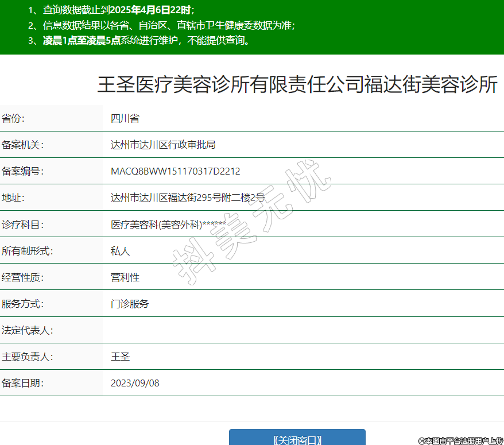This screenshot has height=445, width=504.
Task: Select the business nature value 营利性
Action: click(125, 277)
